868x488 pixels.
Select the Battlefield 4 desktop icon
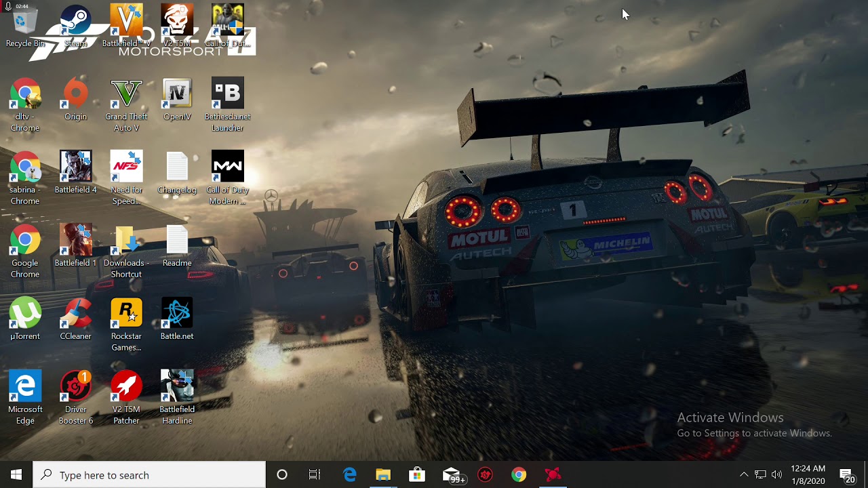pos(75,174)
